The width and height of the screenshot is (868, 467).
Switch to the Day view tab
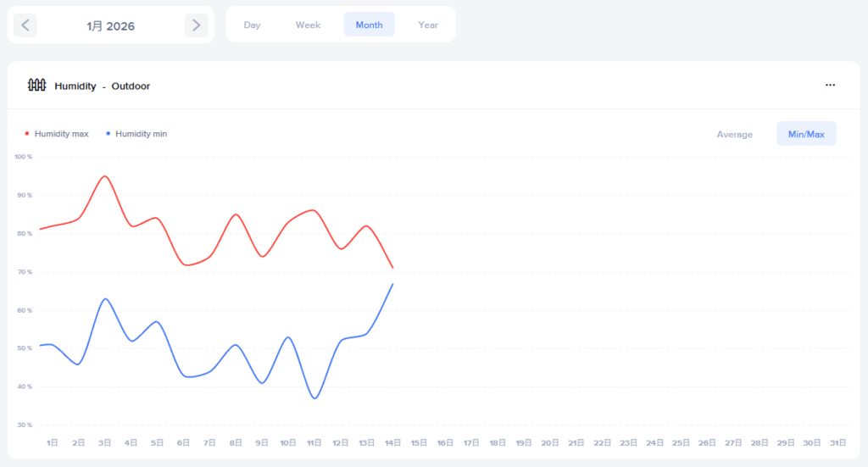pyautogui.click(x=252, y=25)
